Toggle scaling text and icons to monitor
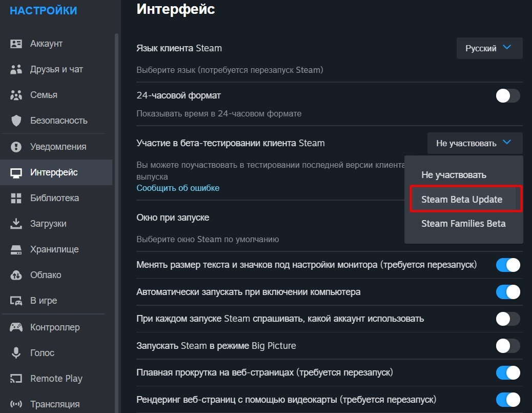The width and height of the screenshot is (532, 413). pos(507,265)
